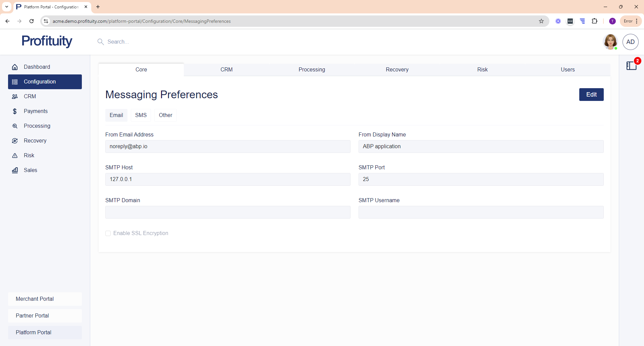The width and height of the screenshot is (644, 346).
Task: Click the CRM people icon in sidebar
Action: 15,97
